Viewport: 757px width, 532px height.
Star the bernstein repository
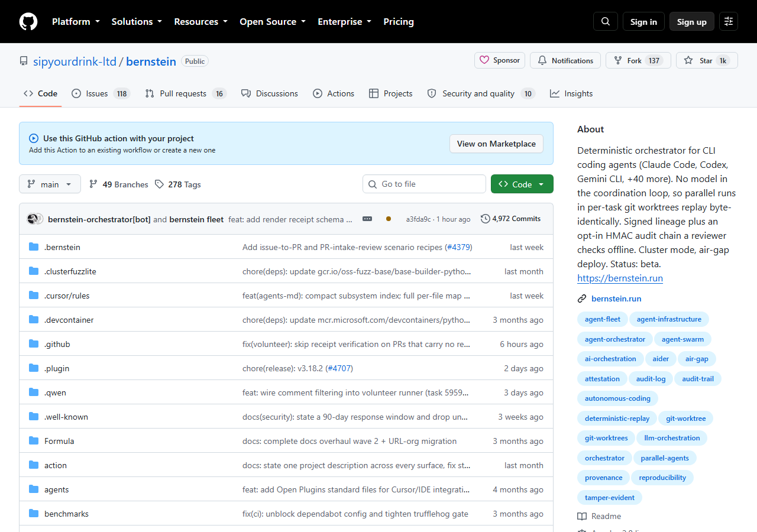pyautogui.click(x=707, y=60)
